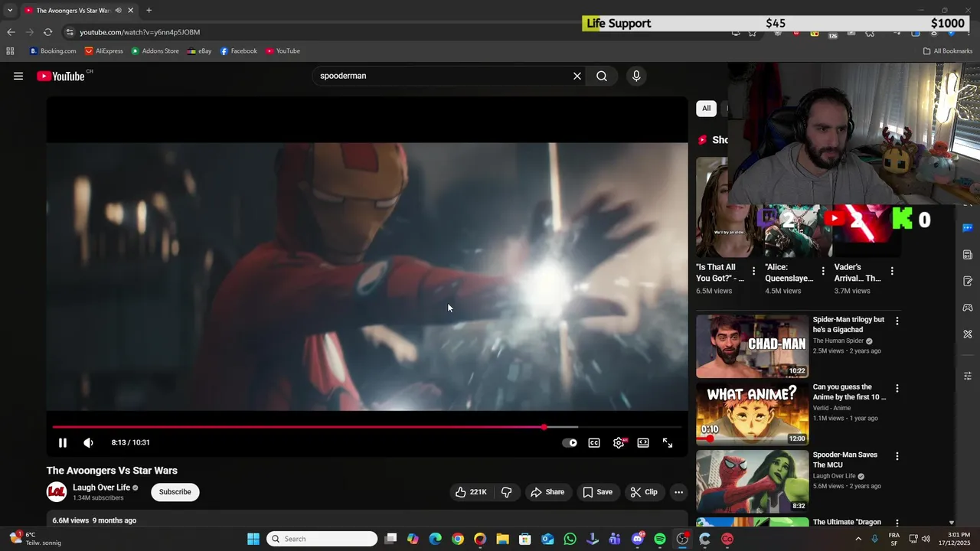Image resolution: width=980 pixels, height=551 pixels.
Task: Open Chrome tab search dropdown arrow
Action: click(10, 10)
